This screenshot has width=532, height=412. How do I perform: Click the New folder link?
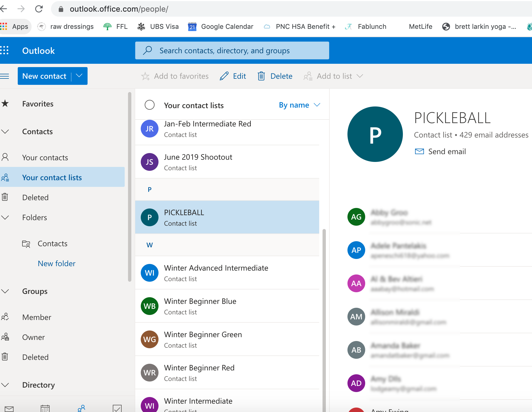tap(57, 263)
